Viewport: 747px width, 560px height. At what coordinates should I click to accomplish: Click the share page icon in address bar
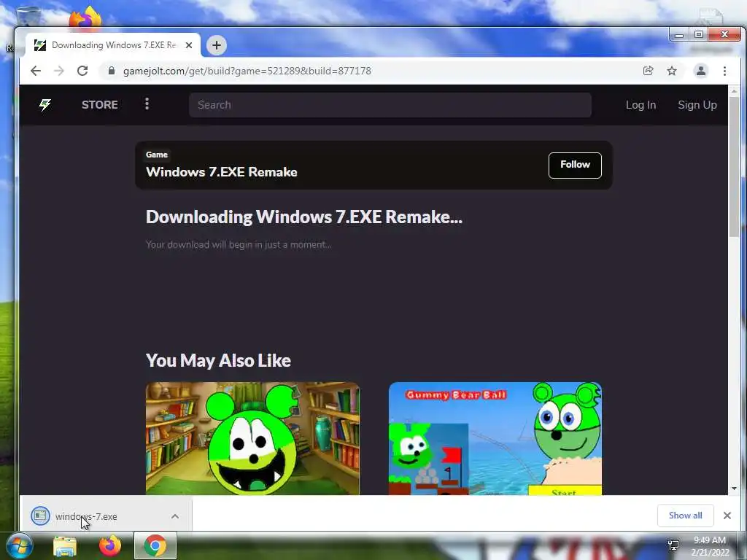648,71
